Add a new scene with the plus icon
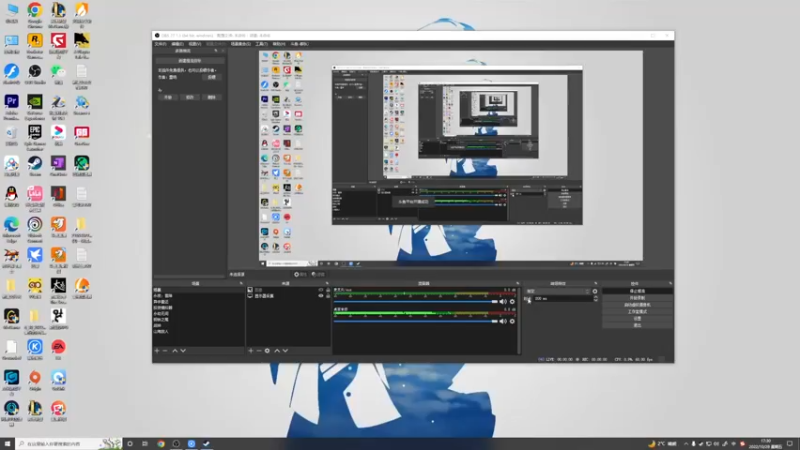800x450 pixels. 157,351
